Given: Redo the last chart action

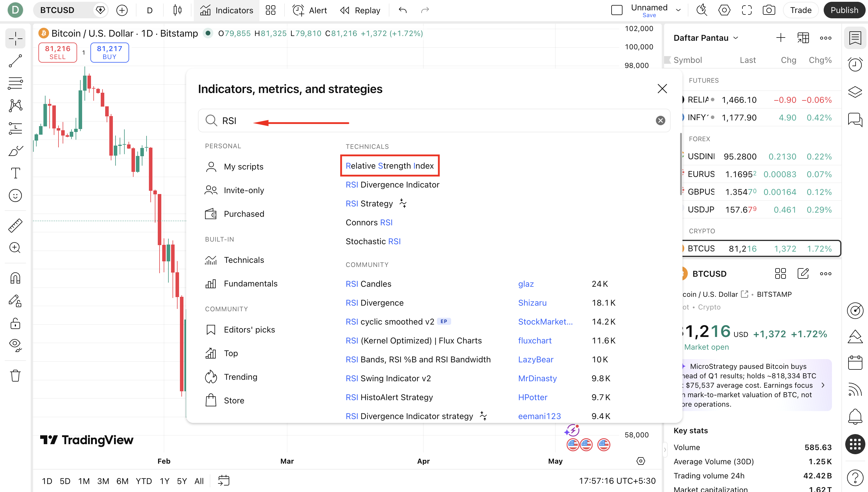Looking at the screenshot, I should (x=425, y=10).
